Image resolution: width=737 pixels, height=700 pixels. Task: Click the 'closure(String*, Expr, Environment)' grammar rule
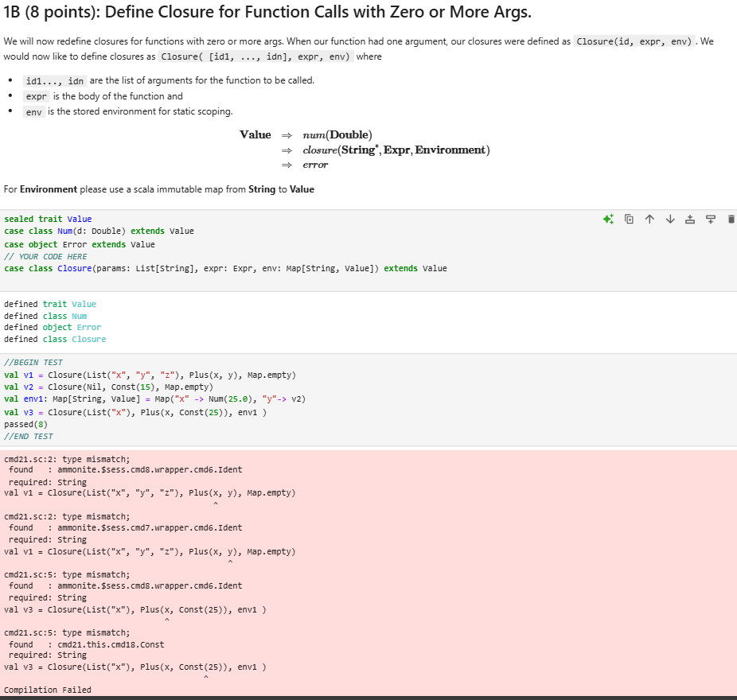coord(396,150)
